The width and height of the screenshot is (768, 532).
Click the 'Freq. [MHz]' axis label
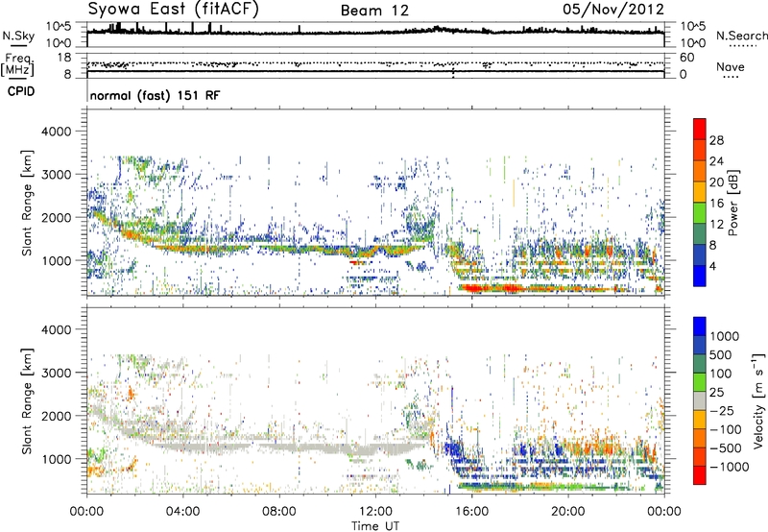[x=18, y=65]
